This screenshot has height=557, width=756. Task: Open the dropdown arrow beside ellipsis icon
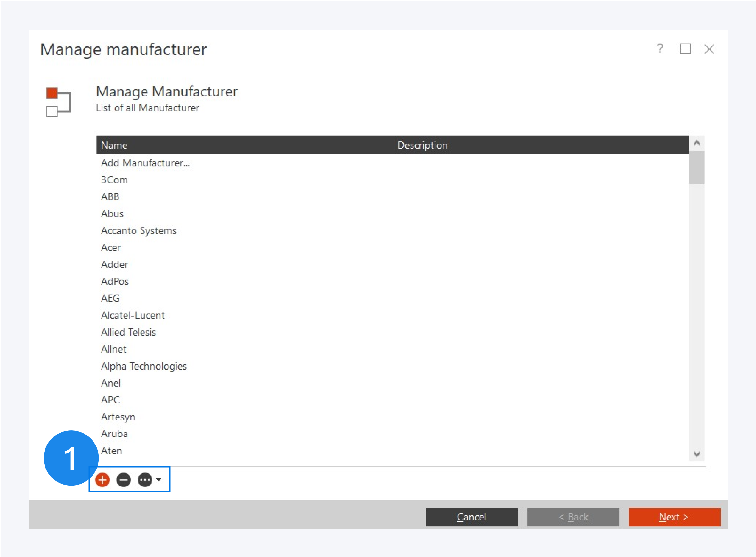point(159,480)
